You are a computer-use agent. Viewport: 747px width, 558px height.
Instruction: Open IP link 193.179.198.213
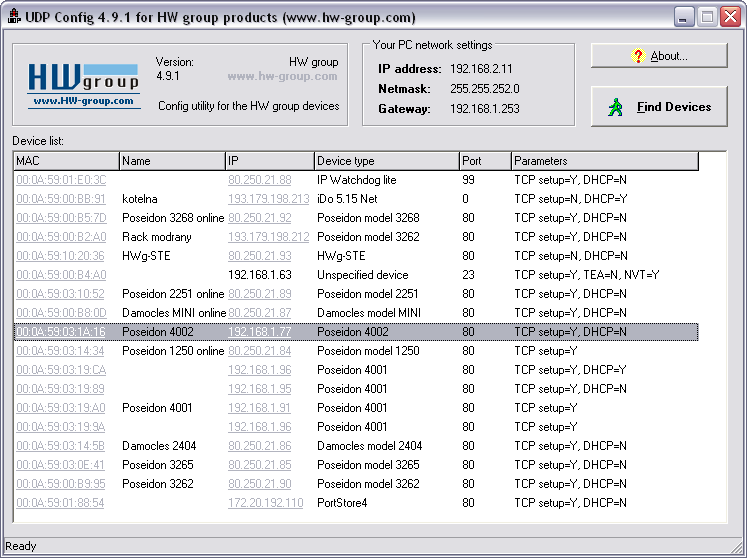pos(269,199)
